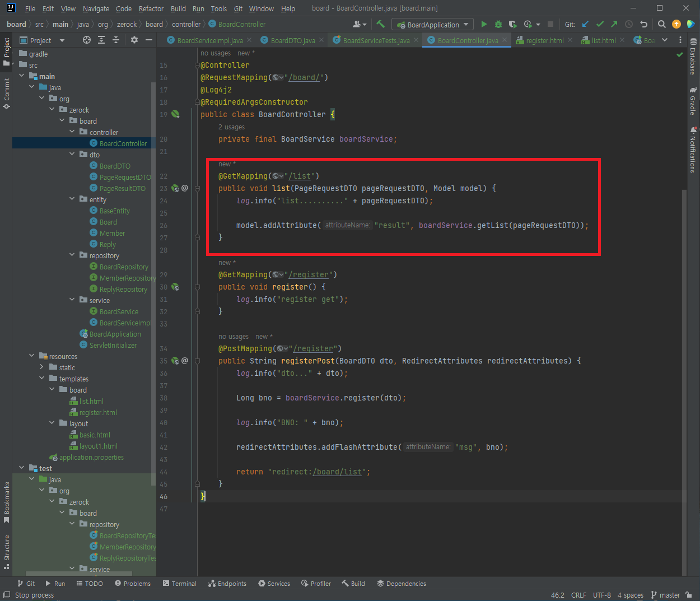Screen dimensions: 700x601
Task: Open the Tools menu
Action: pos(218,8)
